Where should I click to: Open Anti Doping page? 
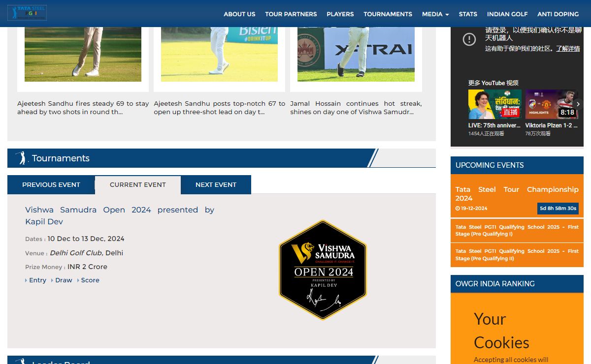(558, 14)
